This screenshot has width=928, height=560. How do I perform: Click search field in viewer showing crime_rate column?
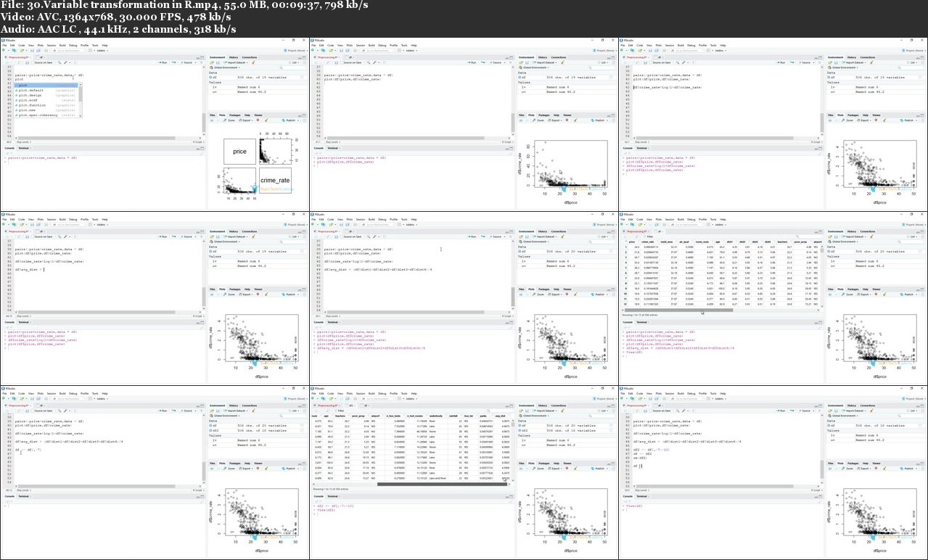point(808,236)
